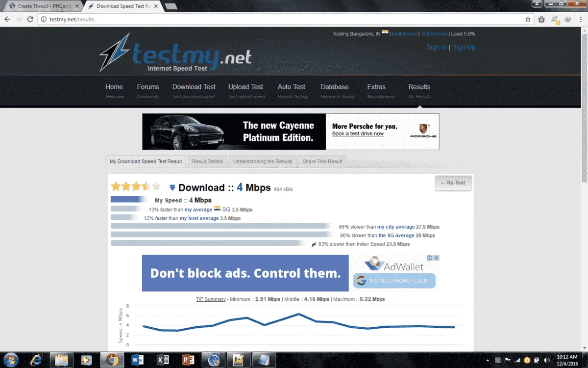Click the my city average link
The image size is (588, 368).
[x=396, y=227]
